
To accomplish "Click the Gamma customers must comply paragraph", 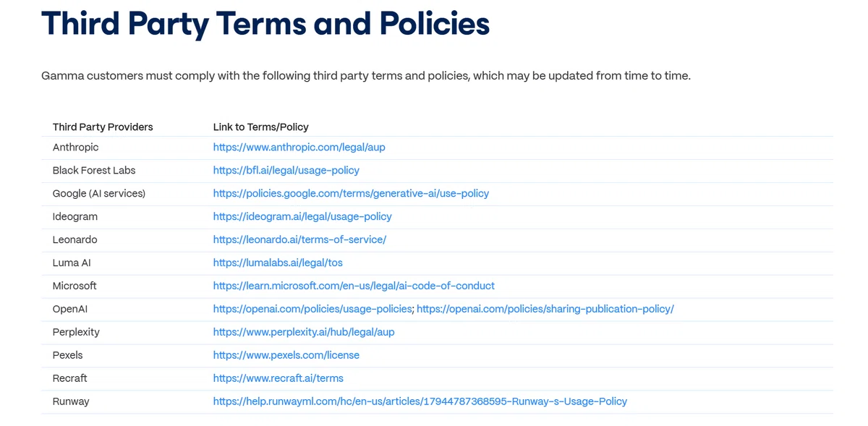I will (x=366, y=75).
